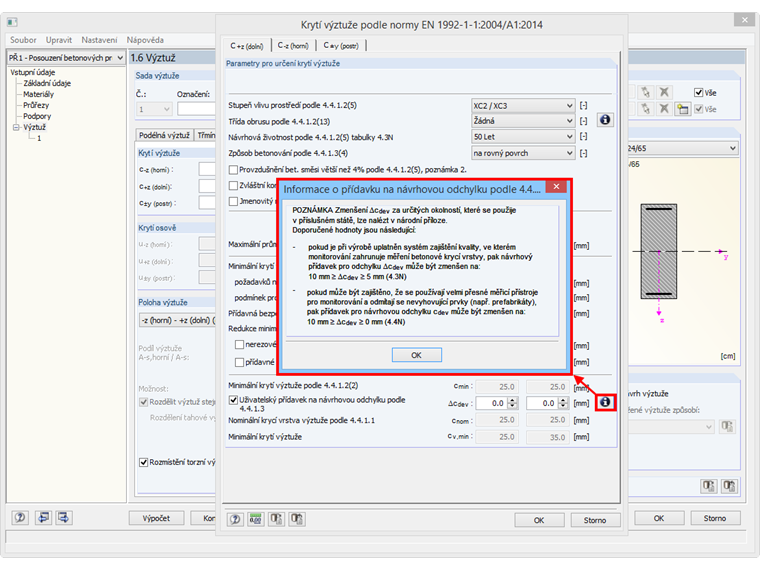Open the Způsob betonování na rovný povrch dropdown

click(523, 153)
